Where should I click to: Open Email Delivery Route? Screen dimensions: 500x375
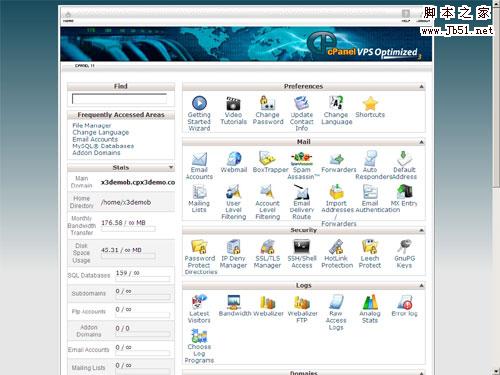coord(302,192)
